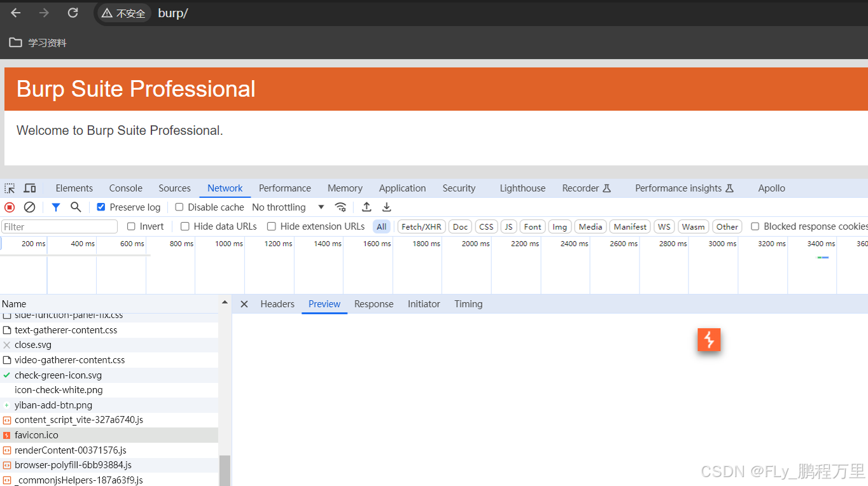Filter requests by Media

click(590, 226)
